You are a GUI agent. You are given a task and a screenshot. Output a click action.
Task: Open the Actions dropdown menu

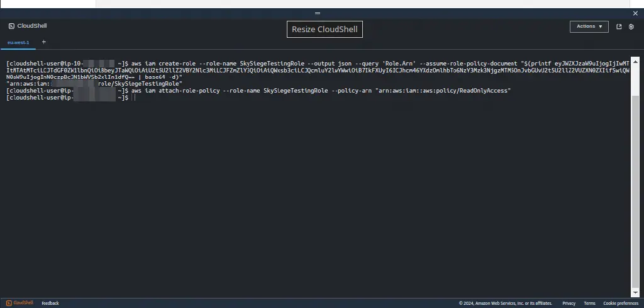click(589, 26)
